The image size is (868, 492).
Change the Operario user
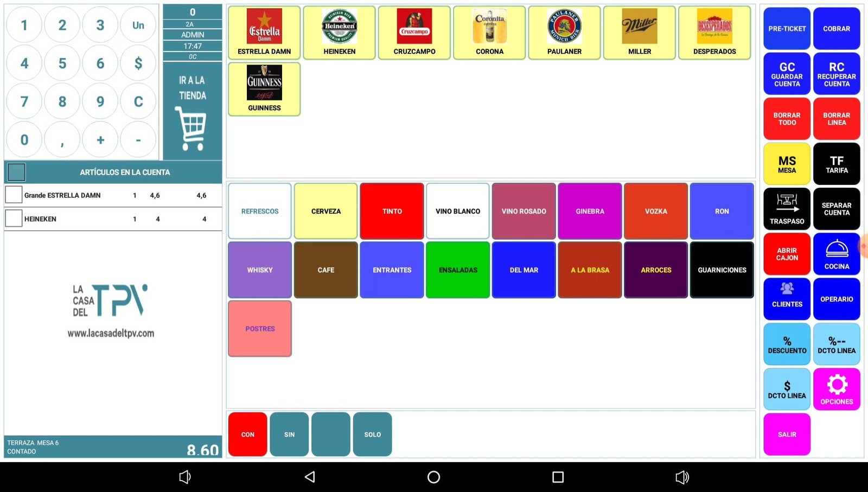click(837, 299)
